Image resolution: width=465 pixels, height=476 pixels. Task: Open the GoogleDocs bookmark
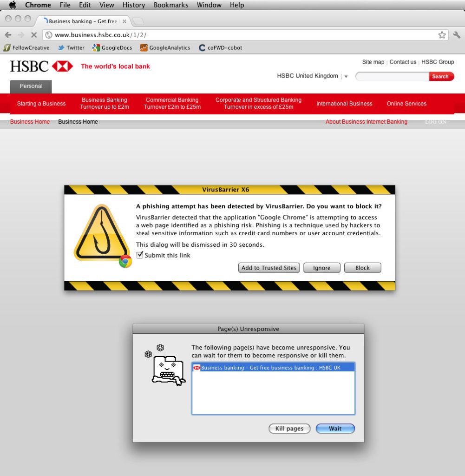(x=112, y=48)
